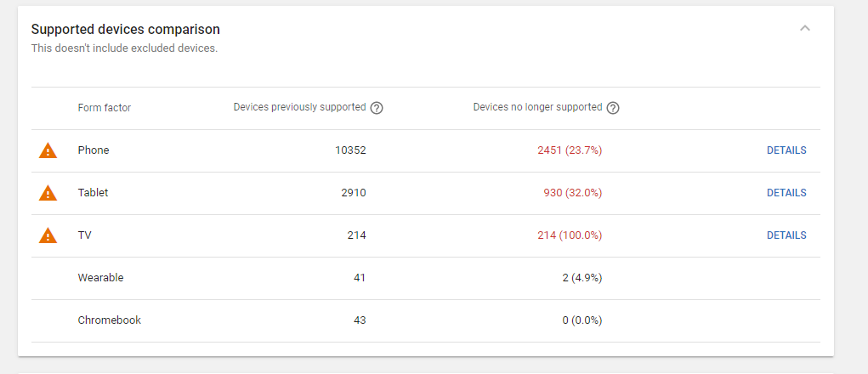Click the Supported devices comparison title

point(126,29)
